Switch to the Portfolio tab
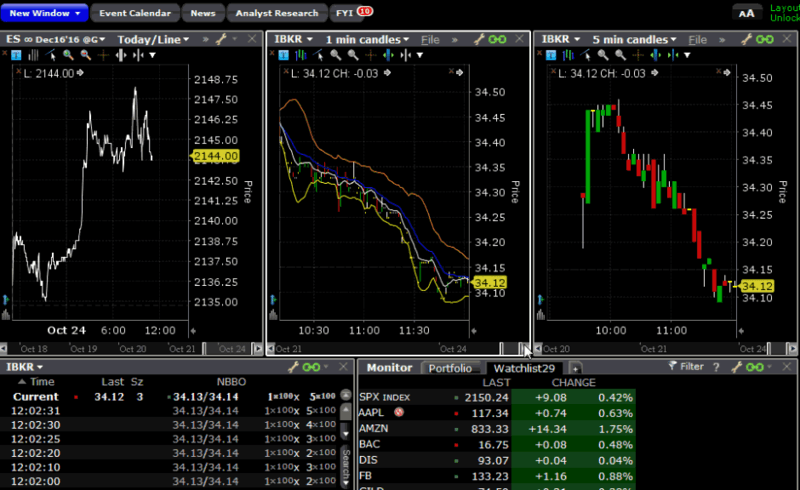This screenshot has width=800, height=490. pos(450,368)
